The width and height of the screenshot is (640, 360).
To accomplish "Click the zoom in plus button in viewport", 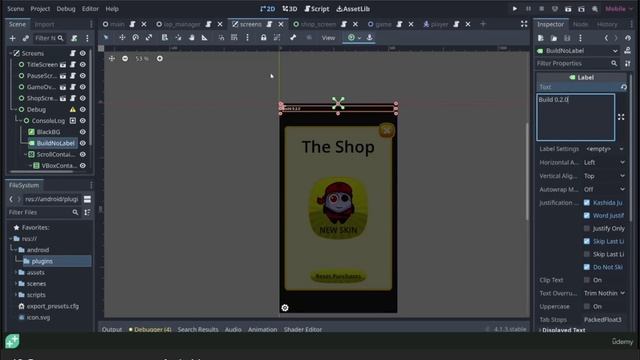I will [x=160, y=59].
